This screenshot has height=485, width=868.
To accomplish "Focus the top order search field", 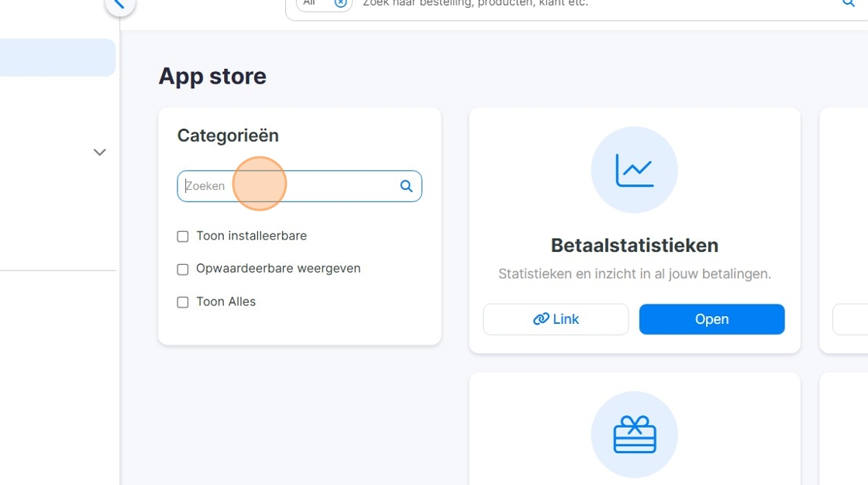I will pos(576,5).
